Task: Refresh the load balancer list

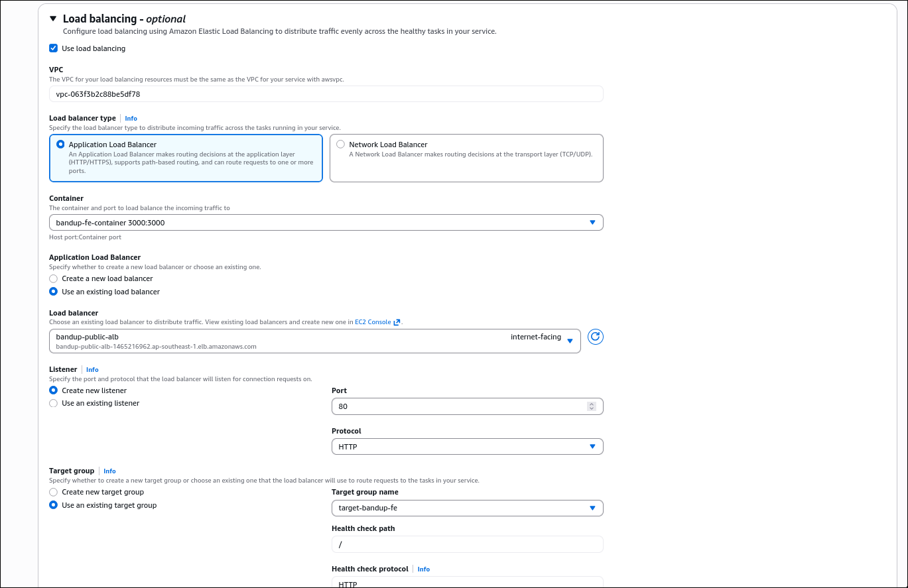Action: click(595, 337)
